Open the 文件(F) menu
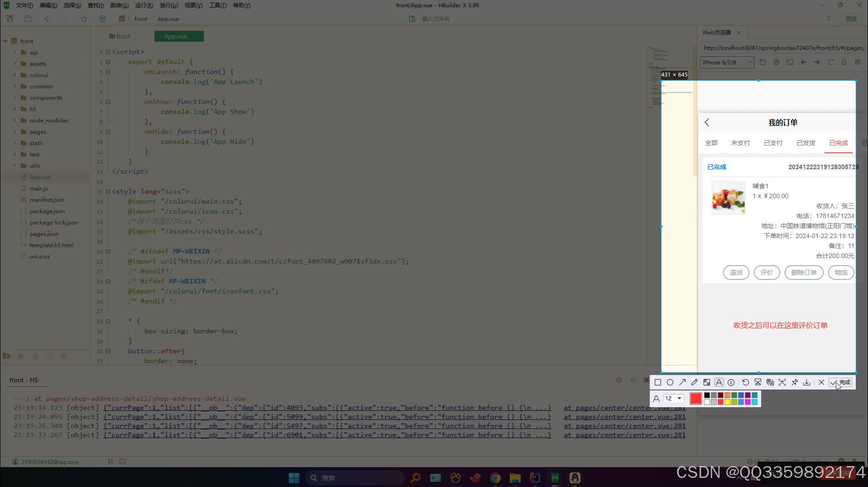This screenshot has width=868, height=487. pos(24,5)
